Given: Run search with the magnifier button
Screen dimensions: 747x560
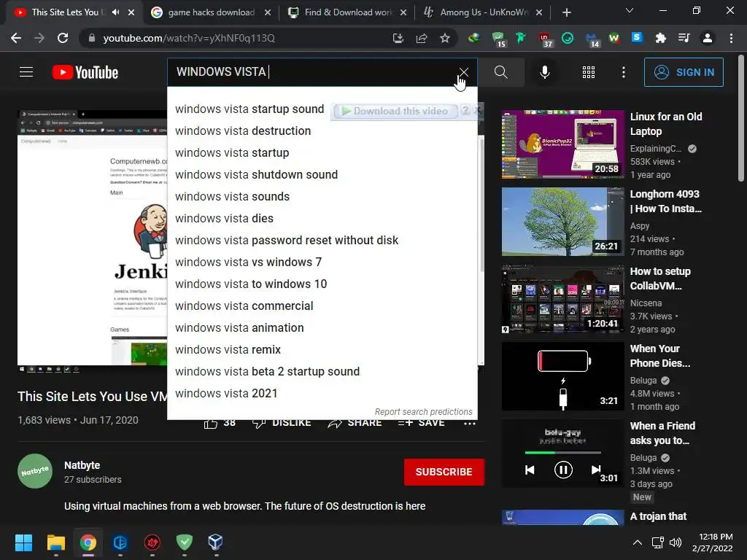Looking at the screenshot, I should coord(500,72).
